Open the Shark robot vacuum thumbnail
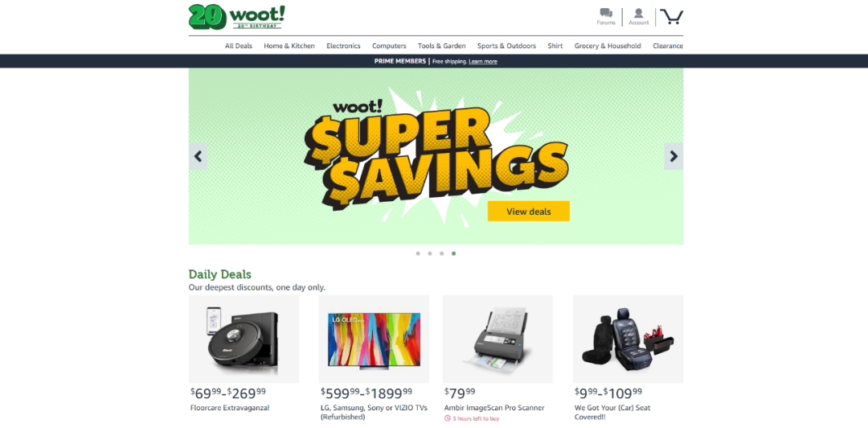 tap(244, 339)
